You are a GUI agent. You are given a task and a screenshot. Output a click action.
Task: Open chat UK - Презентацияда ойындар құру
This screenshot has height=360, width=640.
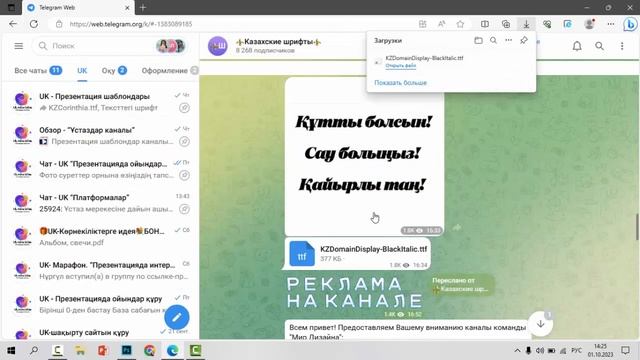tap(100, 304)
